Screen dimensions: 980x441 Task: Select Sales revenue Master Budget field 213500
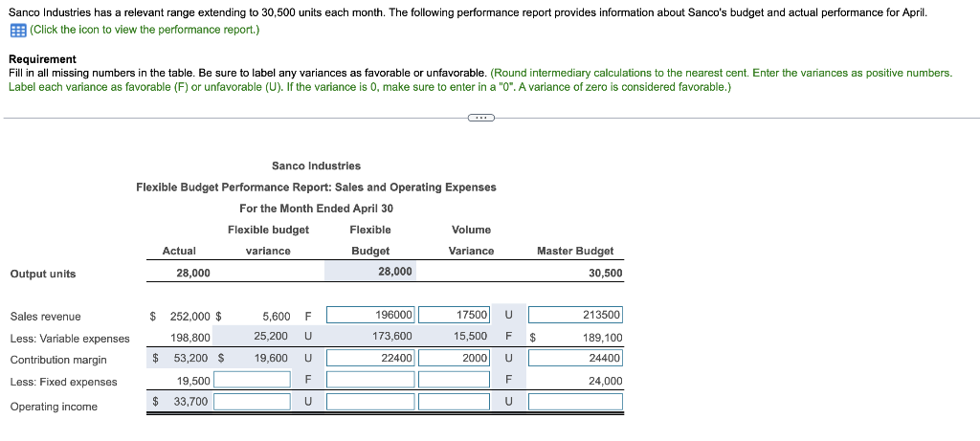tap(575, 315)
